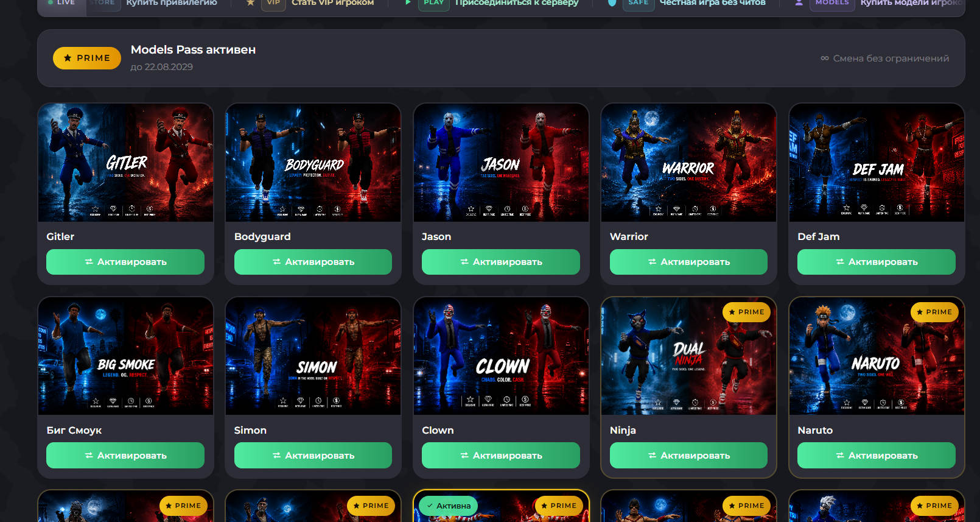The image size is (980, 522).
Task: Activate the Naruto model
Action: point(877,456)
